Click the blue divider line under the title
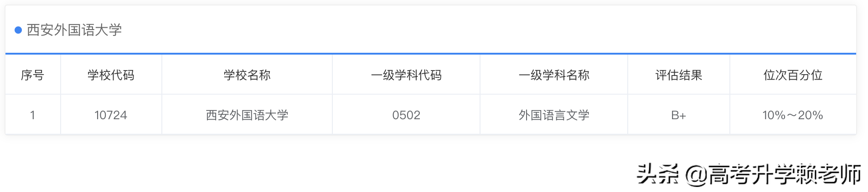Viewport: 868px width, 192px height. point(430,54)
